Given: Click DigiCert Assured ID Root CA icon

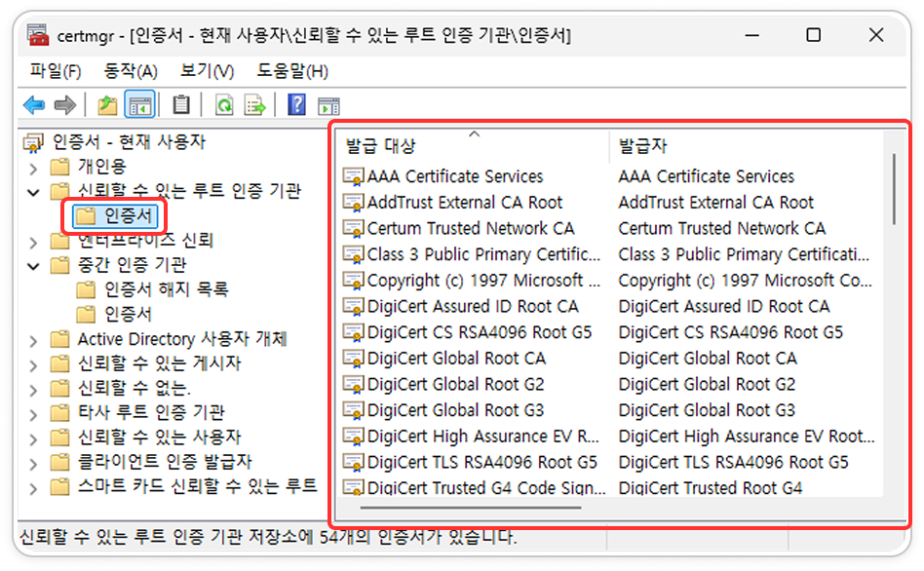Looking at the screenshot, I should (353, 306).
